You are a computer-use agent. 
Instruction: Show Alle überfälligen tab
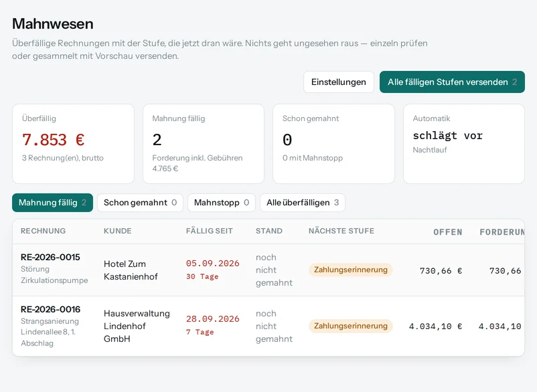[303, 203]
